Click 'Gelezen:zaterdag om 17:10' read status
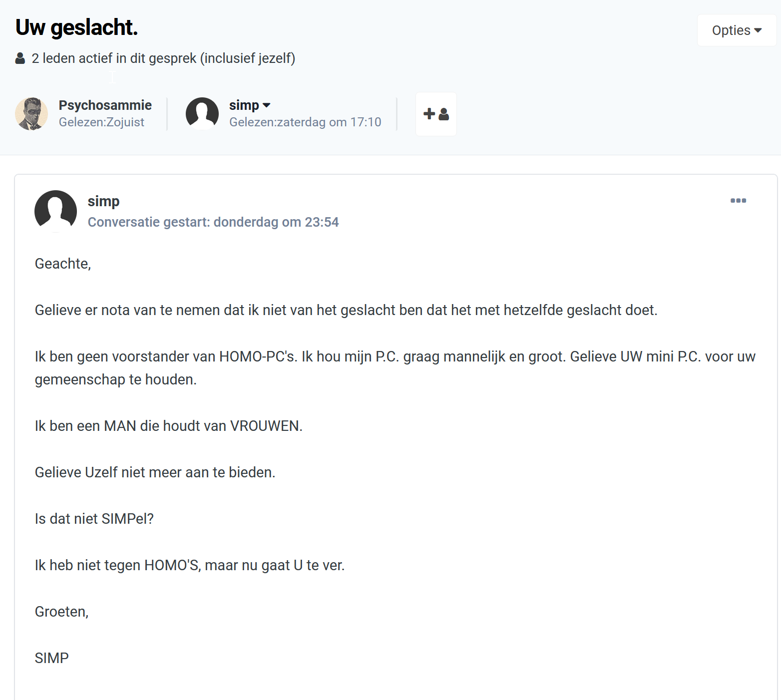Screen dimensions: 781x700 (x=305, y=122)
